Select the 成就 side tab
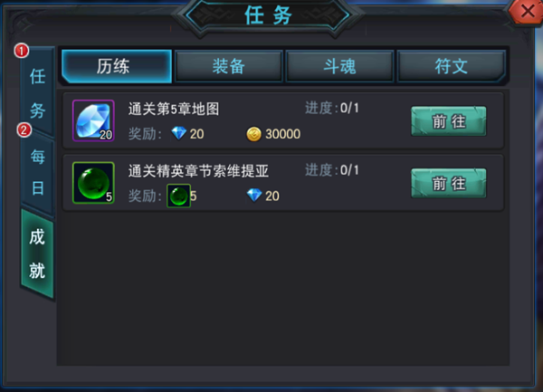Viewport: 543px width, 392px height. point(37,253)
